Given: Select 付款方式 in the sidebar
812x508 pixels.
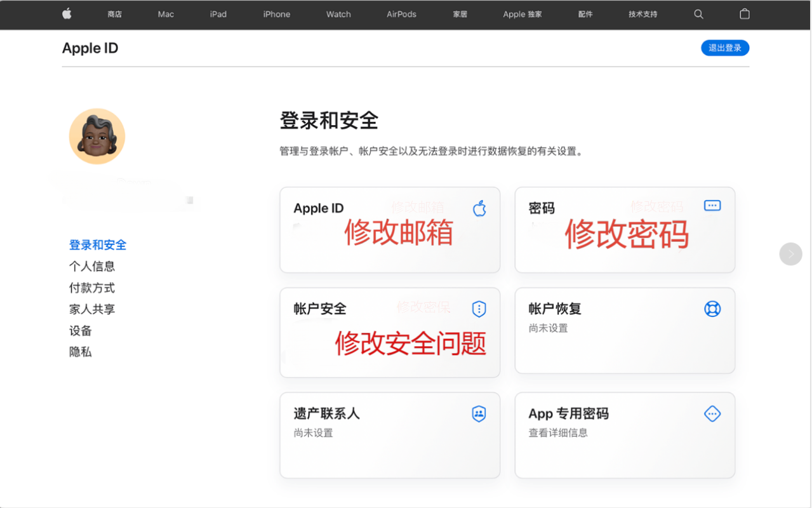Looking at the screenshot, I should pyautogui.click(x=92, y=288).
